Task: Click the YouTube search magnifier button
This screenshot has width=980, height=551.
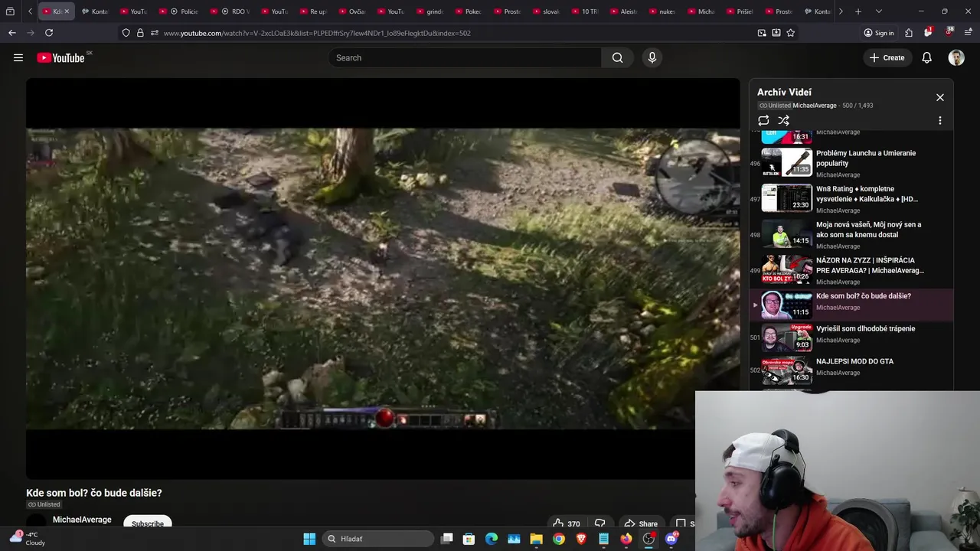Action: [x=618, y=57]
